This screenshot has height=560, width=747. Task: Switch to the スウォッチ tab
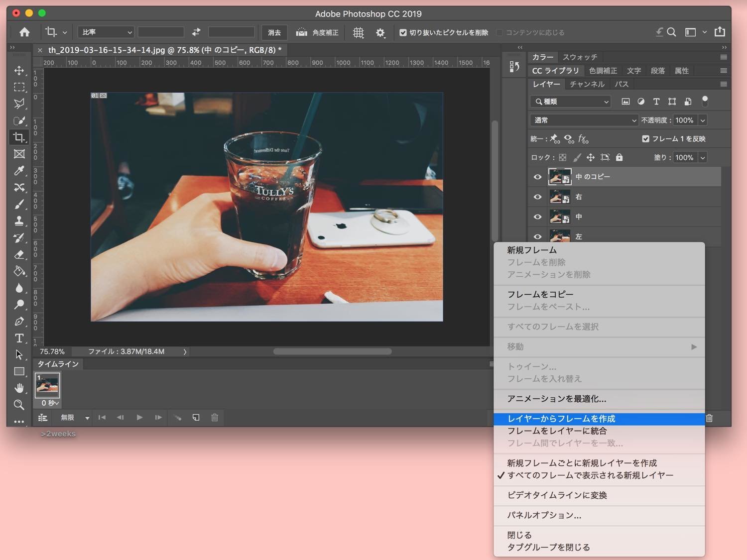pyautogui.click(x=580, y=57)
